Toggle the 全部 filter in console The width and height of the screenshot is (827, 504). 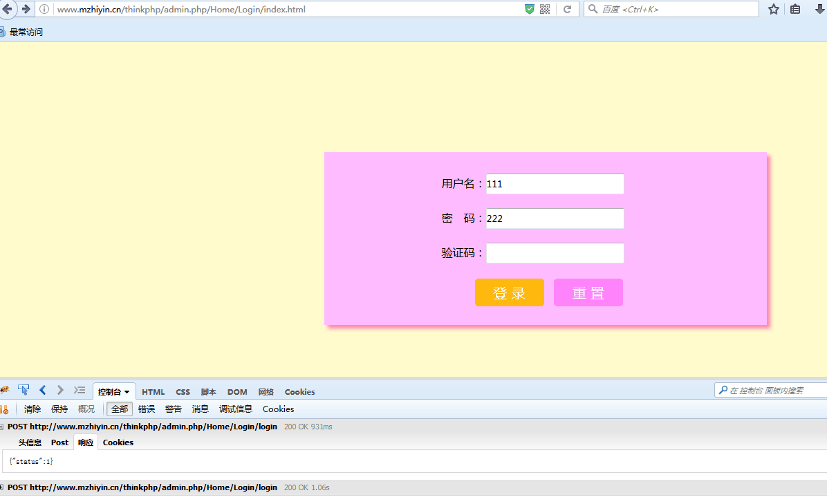click(x=119, y=409)
